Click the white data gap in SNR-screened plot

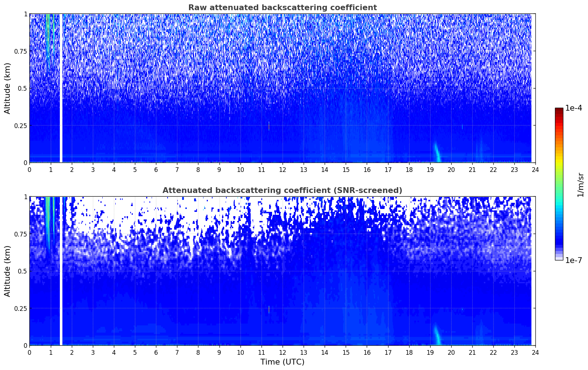[61, 271]
